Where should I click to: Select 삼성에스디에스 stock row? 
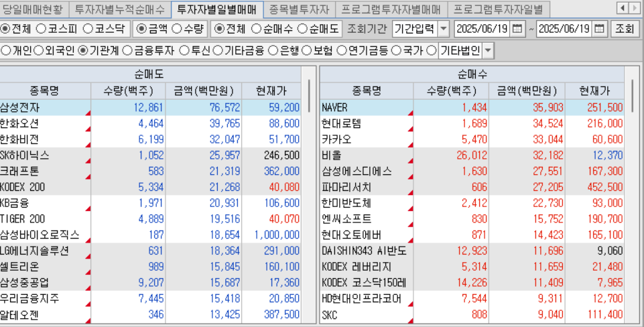click(x=472, y=172)
